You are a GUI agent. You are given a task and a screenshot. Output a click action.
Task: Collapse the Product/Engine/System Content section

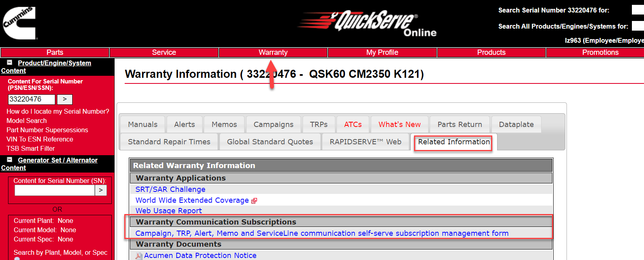[9, 62]
